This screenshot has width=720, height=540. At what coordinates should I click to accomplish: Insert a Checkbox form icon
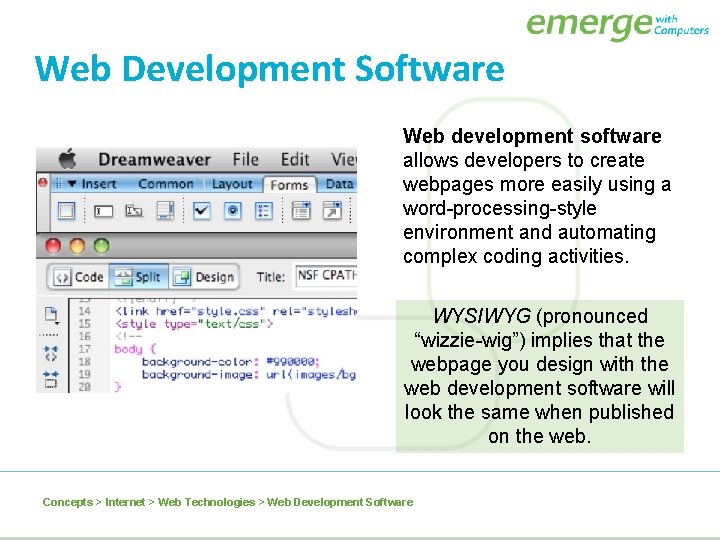pos(201,211)
